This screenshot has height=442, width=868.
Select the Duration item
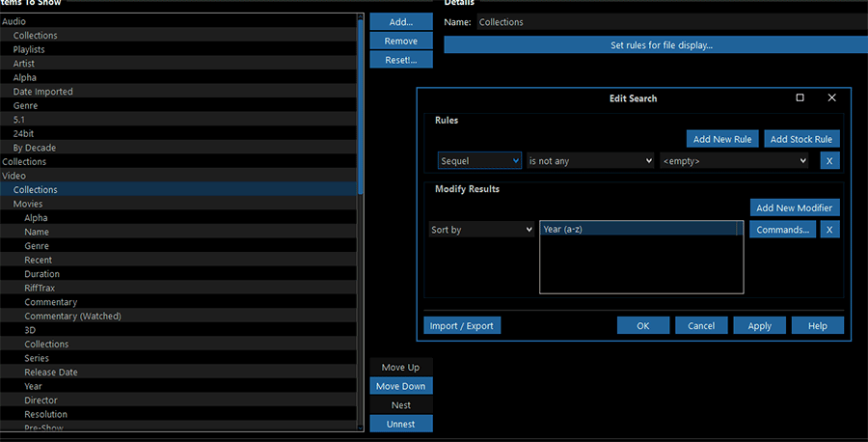tap(178, 274)
